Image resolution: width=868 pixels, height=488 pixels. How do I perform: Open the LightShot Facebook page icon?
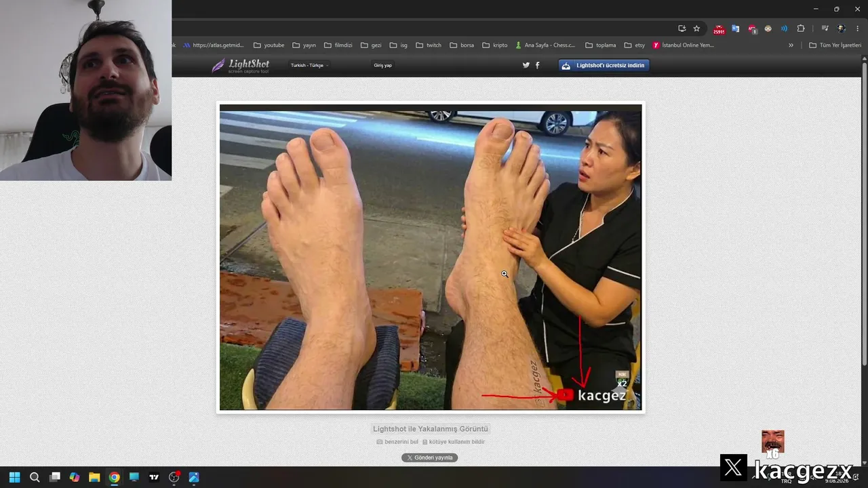538,65
